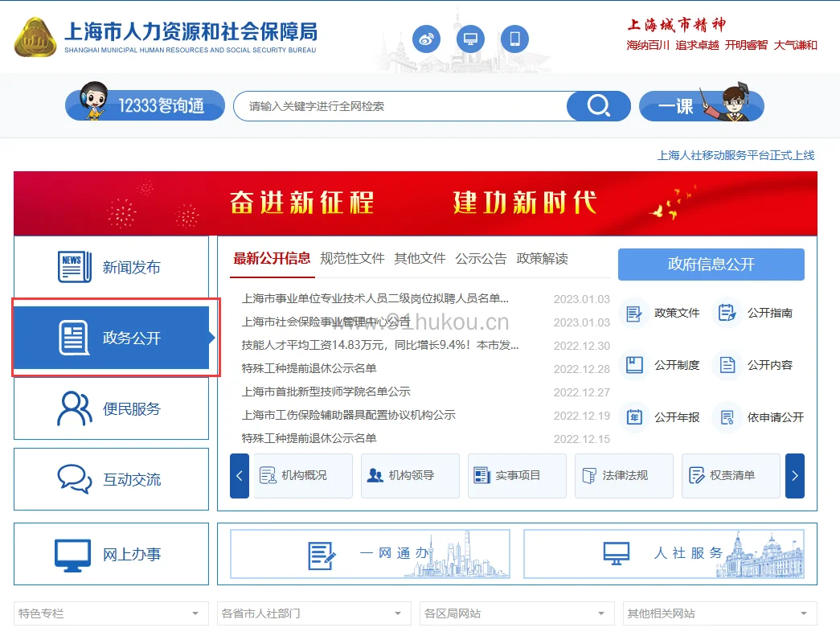Open 公开年报 annual report icon
The image size is (840, 644).
coord(633,417)
